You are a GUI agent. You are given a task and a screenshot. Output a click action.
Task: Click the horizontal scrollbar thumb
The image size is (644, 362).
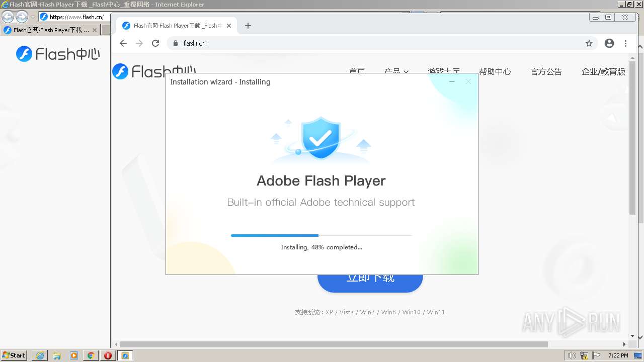point(334,344)
